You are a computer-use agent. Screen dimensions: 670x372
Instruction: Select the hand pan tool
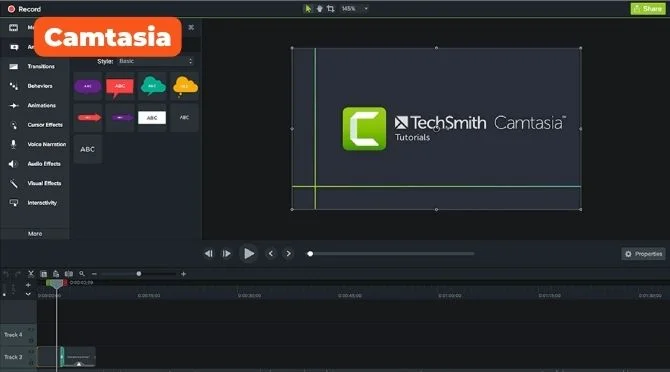click(319, 9)
